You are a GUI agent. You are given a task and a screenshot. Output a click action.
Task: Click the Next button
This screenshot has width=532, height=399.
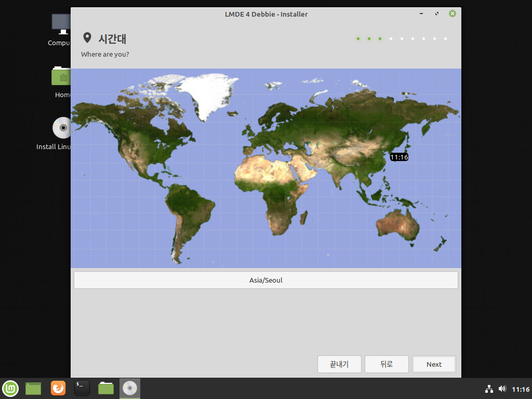[434, 364]
